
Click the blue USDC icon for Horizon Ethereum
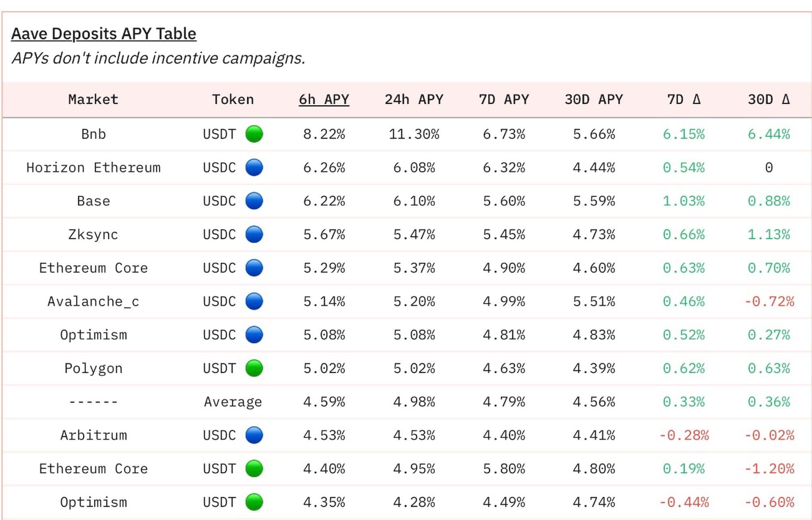click(254, 168)
